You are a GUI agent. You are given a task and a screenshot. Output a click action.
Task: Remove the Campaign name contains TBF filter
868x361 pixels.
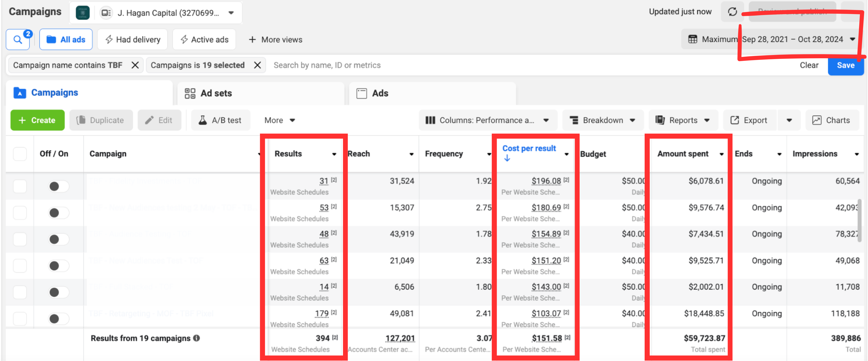(x=135, y=65)
